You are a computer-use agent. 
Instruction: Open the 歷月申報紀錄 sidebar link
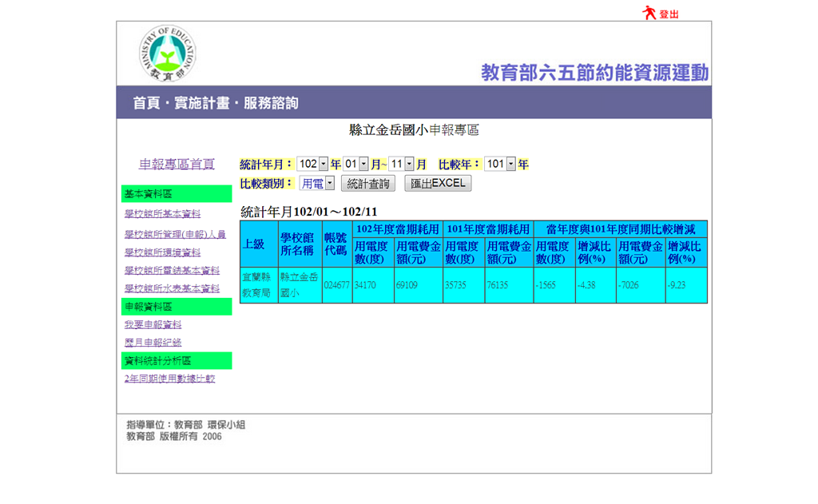(153, 343)
